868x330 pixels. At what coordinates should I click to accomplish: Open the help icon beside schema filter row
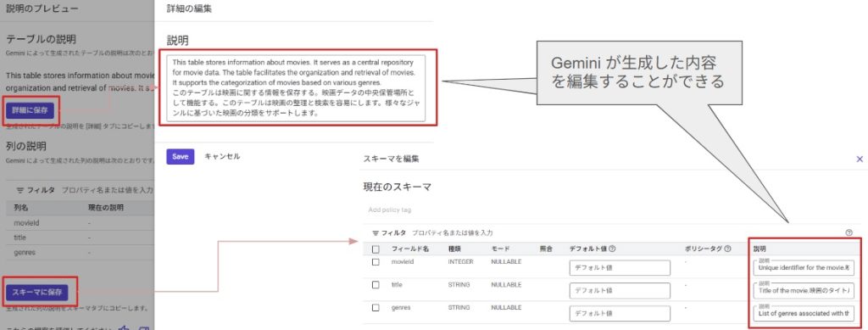[849, 232]
